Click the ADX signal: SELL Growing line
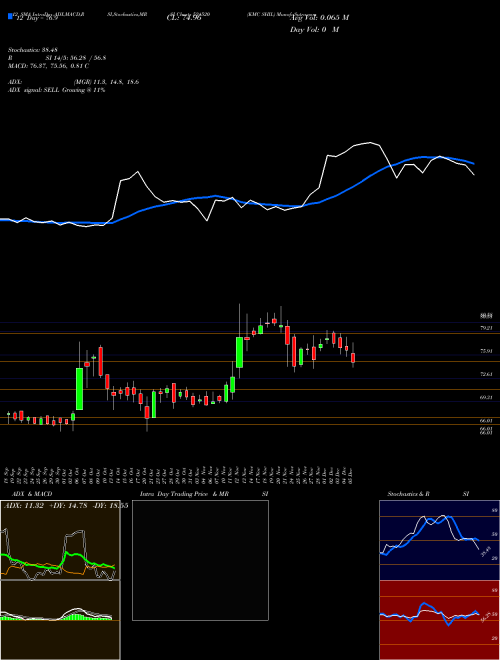 [x=59, y=90]
